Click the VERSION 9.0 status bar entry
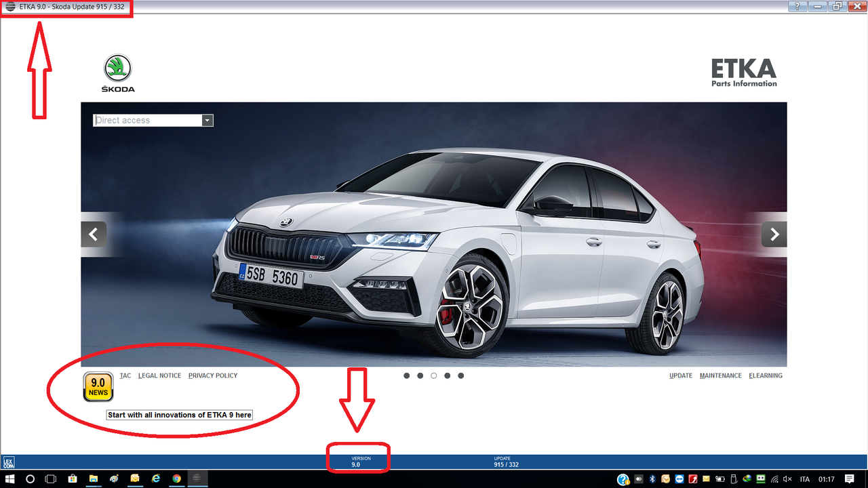 361,462
